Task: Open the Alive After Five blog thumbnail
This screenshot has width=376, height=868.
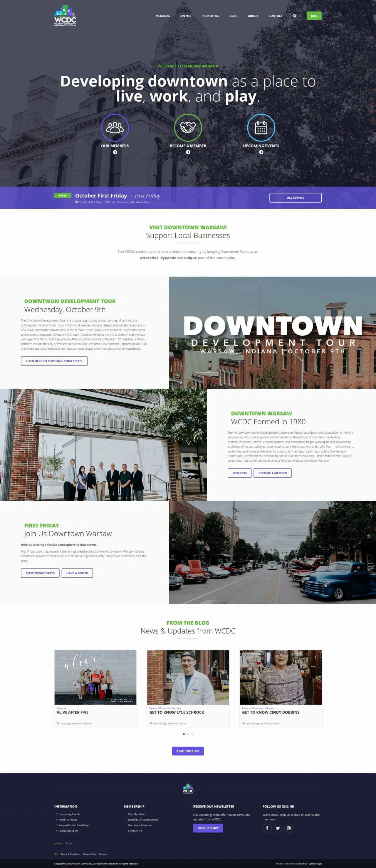Action: point(95,677)
